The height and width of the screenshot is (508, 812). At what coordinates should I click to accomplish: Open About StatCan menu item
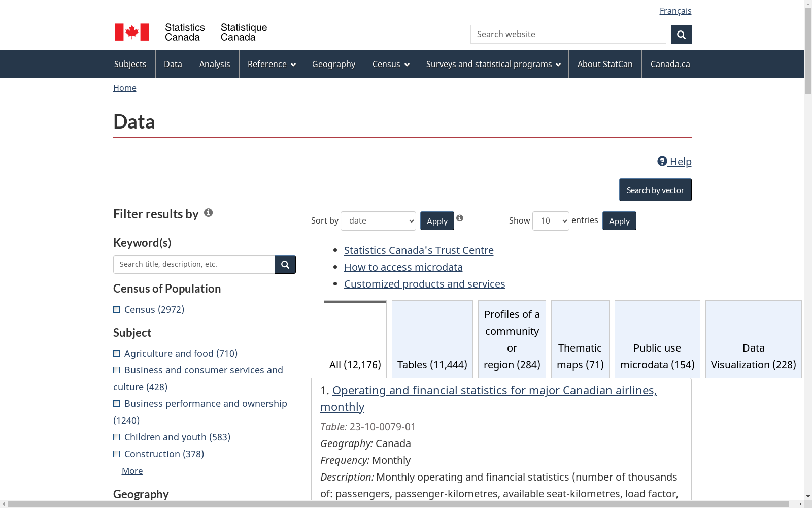(605, 64)
